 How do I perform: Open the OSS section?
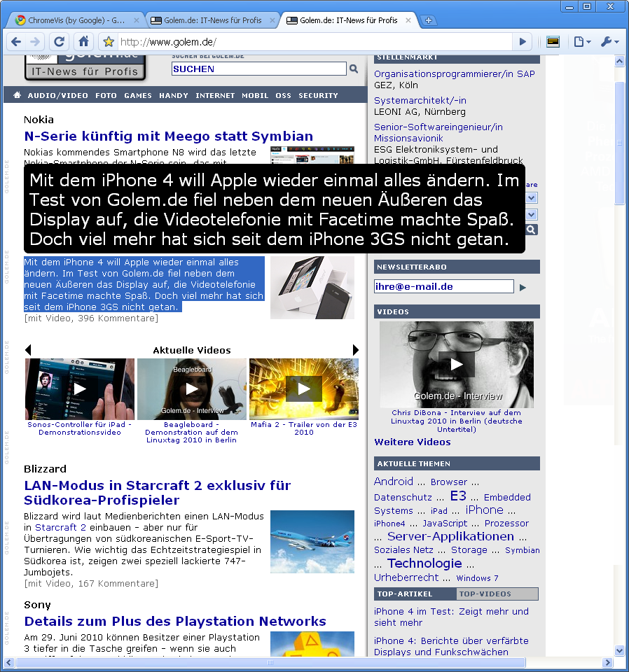(284, 96)
